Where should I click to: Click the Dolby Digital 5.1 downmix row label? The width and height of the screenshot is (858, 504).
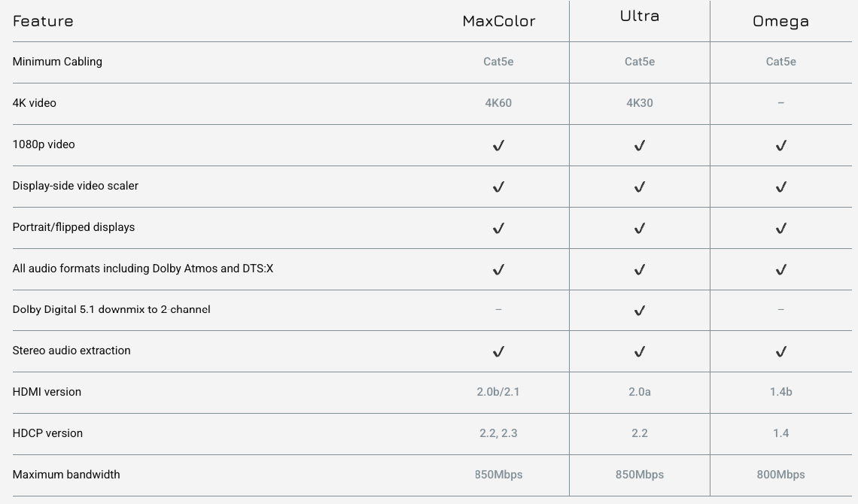111,309
